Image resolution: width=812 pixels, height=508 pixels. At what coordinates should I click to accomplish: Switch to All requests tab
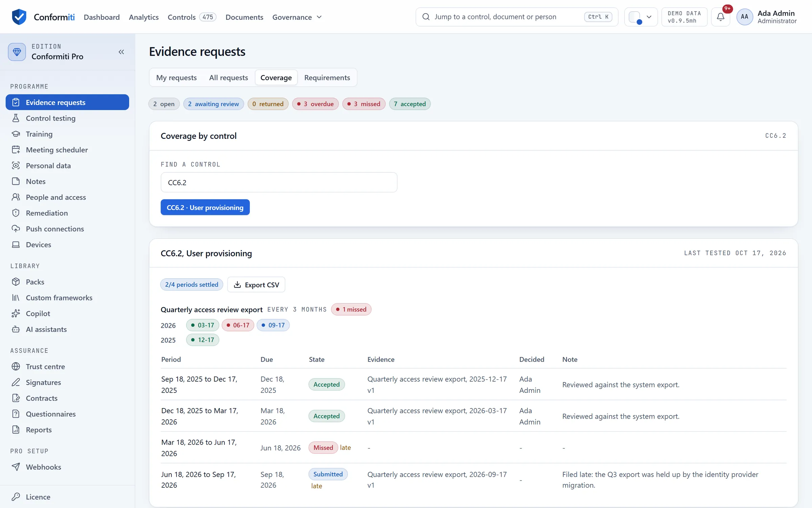(x=228, y=78)
